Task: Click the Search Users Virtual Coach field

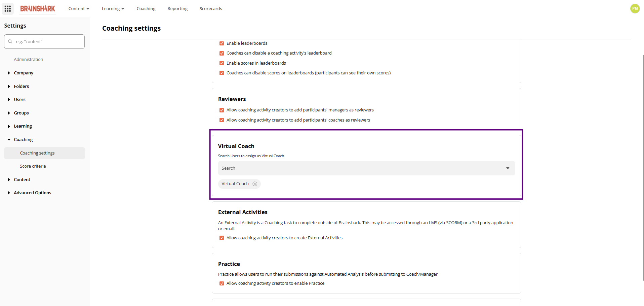Action: 366,168
